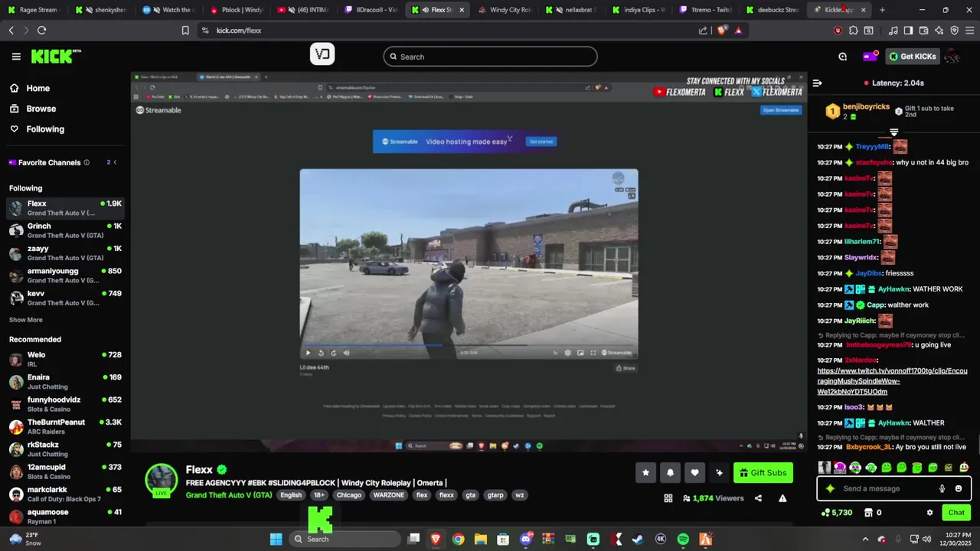
Task: Open Steam from the Windows taskbar
Action: [637, 540]
